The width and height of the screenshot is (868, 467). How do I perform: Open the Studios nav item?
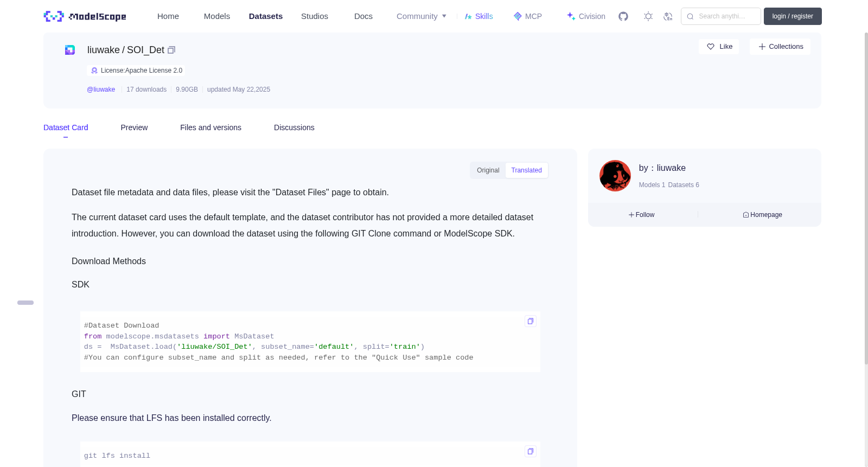315,16
